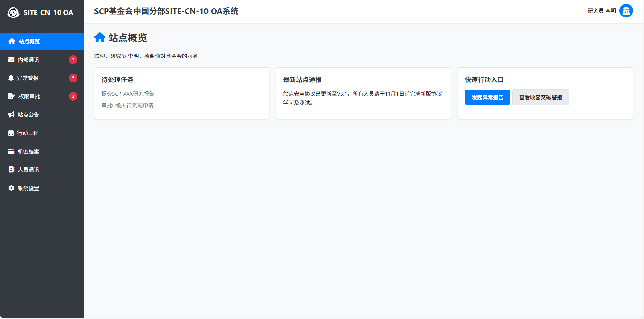This screenshot has height=319, width=644.
Task: Click the SCP Foundation logo icon
Action: point(13,12)
